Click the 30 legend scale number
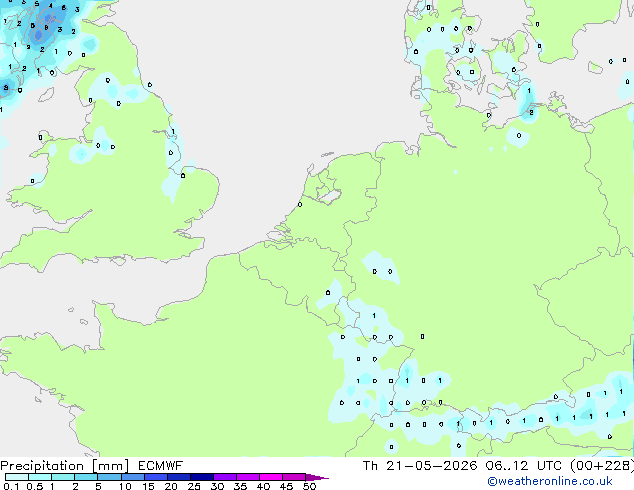 pos(217,486)
